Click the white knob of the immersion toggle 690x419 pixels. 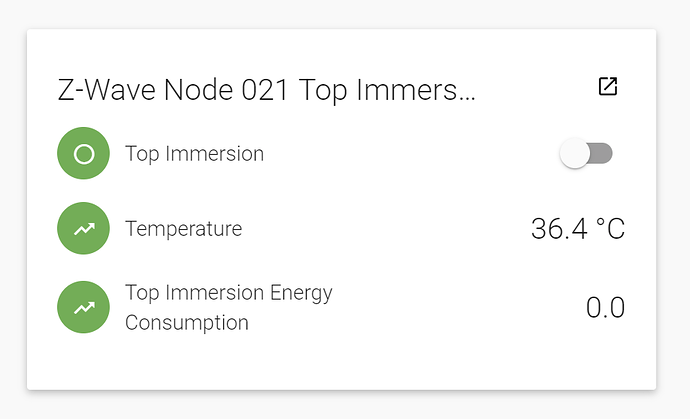[x=574, y=154]
